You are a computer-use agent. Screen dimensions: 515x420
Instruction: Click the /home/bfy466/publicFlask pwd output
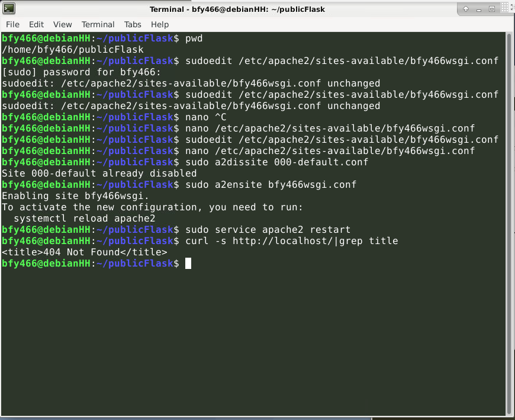point(72,50)
